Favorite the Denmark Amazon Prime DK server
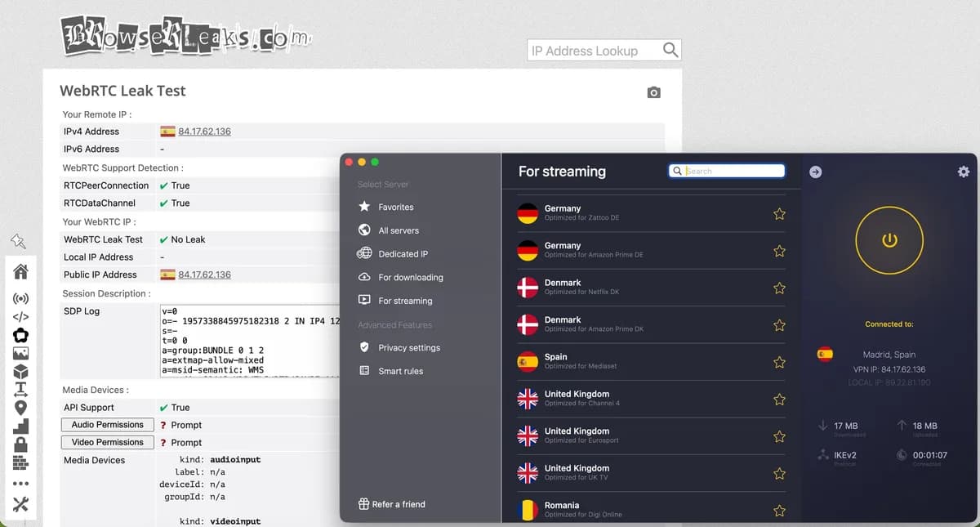This screenshot has width=980, height=527. 779,325
